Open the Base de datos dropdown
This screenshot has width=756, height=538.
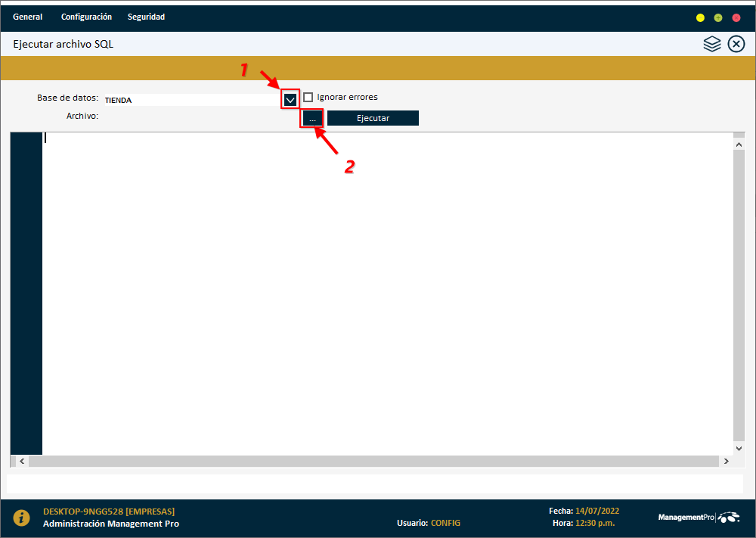pos(290,99)
